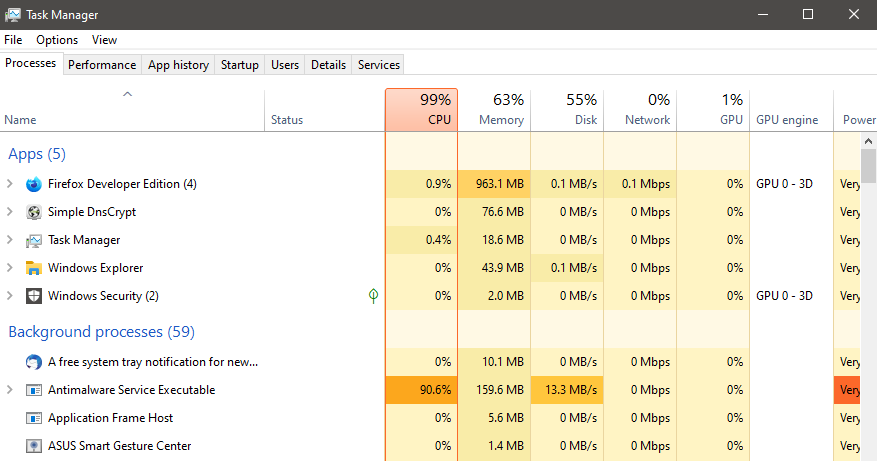Click the Firefox Developer Edition icon
877x461 pixels.
pos(33,184)
